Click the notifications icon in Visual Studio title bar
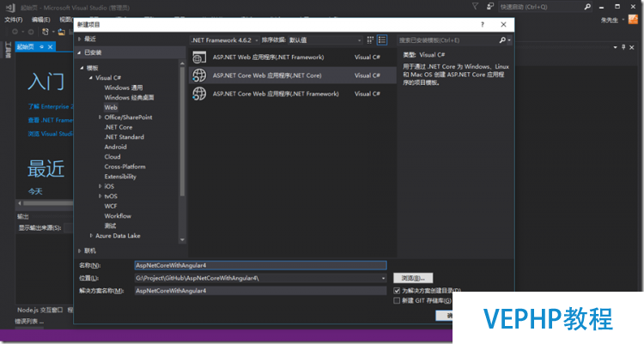 [490, 6]
